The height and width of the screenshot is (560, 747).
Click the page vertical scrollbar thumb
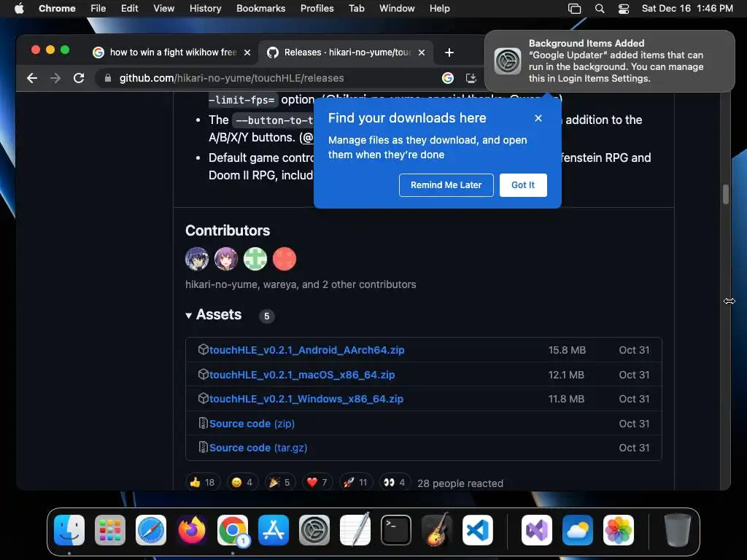726,194
